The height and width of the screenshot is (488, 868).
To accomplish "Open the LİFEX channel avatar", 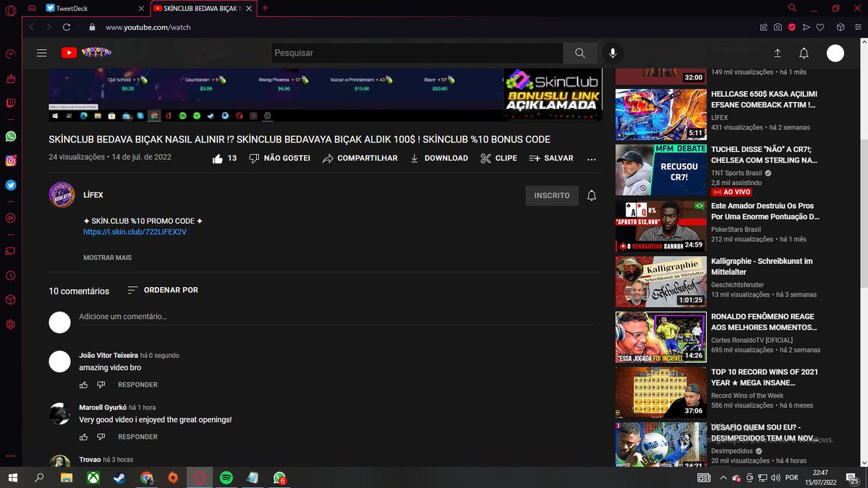I will pyautogui.click(x=61, y=195).
